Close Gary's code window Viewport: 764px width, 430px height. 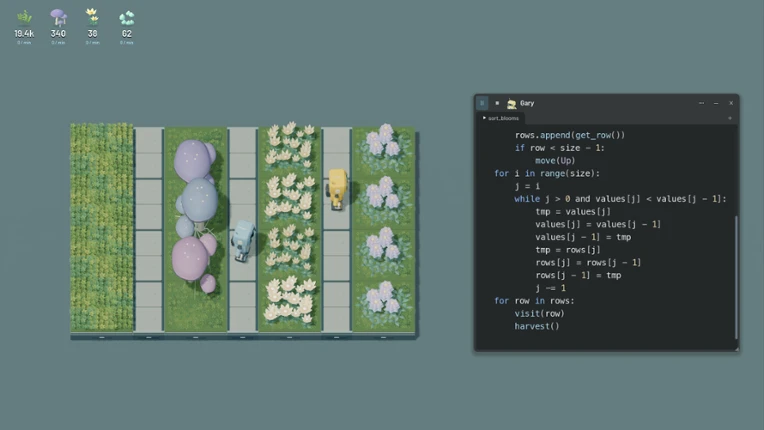click(x=731, y=103)
